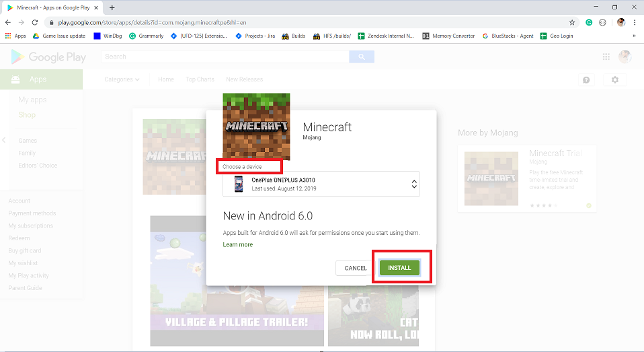This screenshot has height=352, width=644.
Task: Expand the OnePlus ONEPLUS A3010 device selector
Action: (x=321, y=184)
